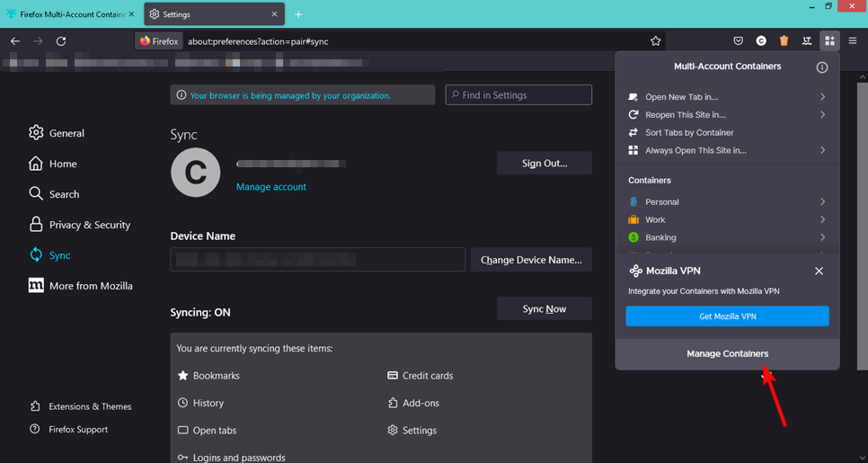Open the info icon in Containers panel

821,67
